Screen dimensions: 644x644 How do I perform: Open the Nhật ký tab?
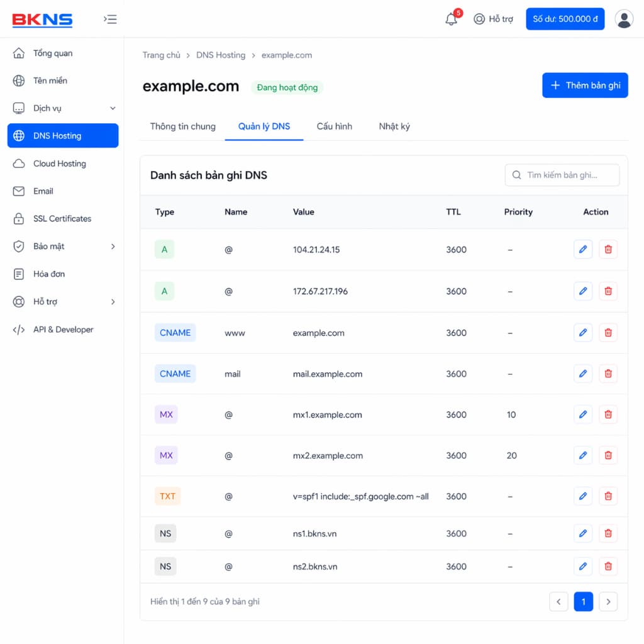coord(394,126)
